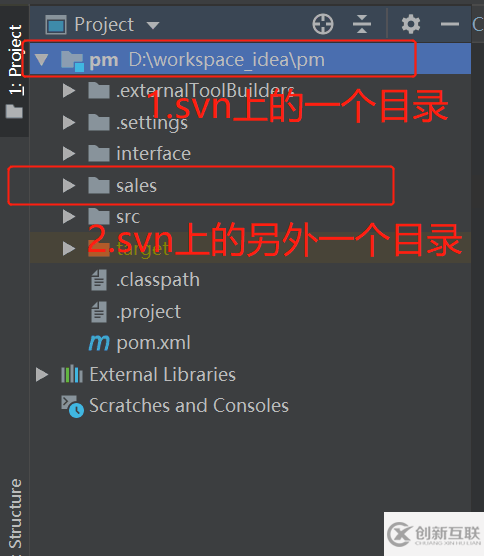
Task: Expand the interface folder
Action: pos(69,154)
